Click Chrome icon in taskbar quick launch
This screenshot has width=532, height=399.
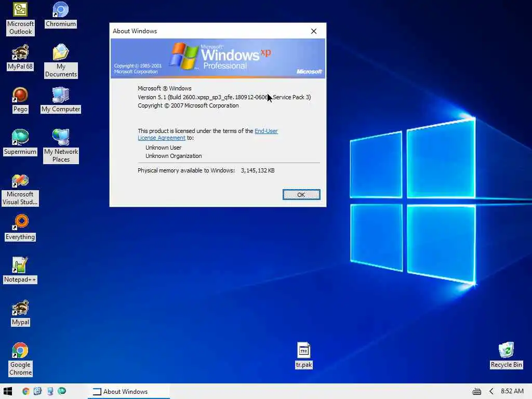click(26, 391)
